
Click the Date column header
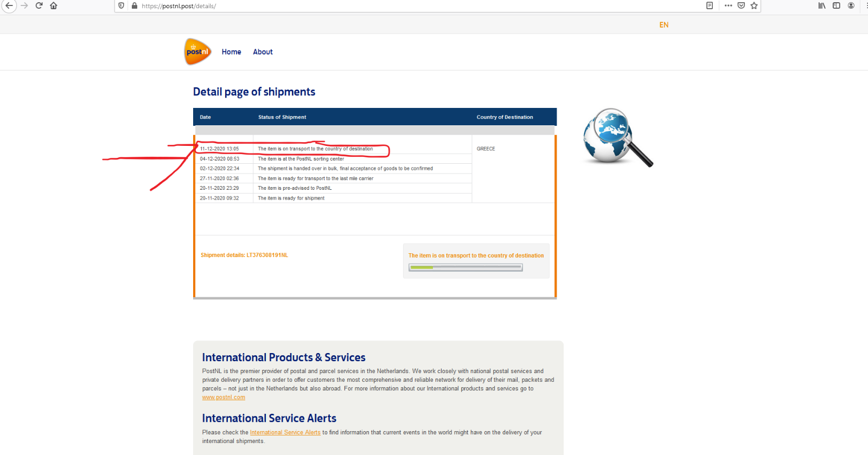click(205, 117)
